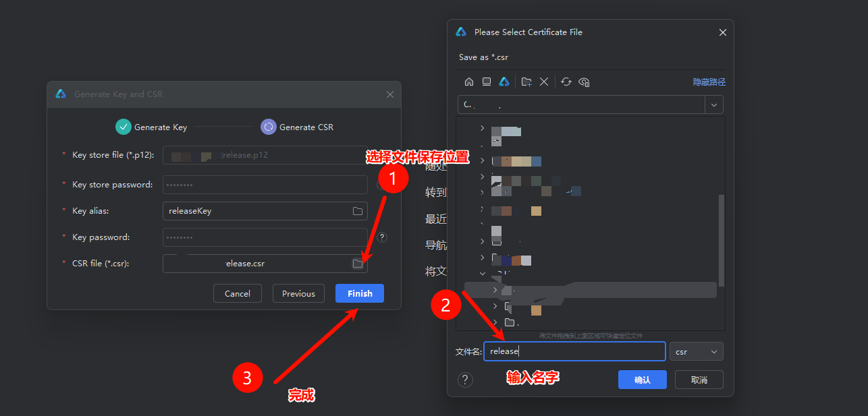Toggle show hidden files eye icon
868x416 pixels.
coord(585,82)
